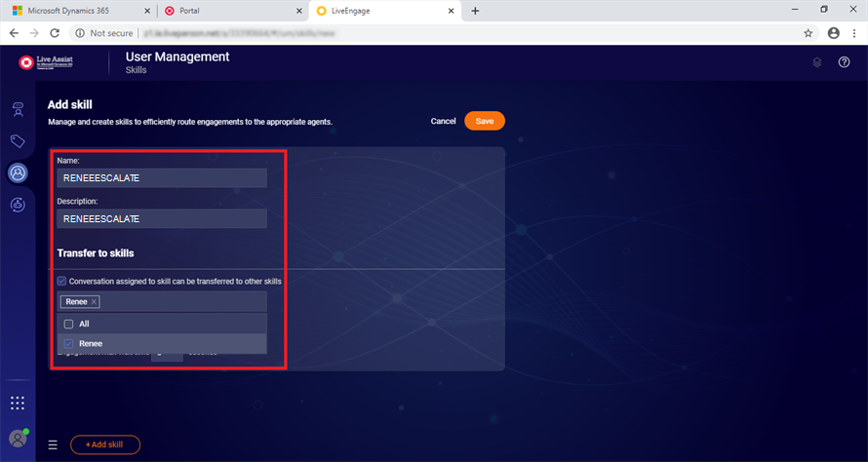This screenshot has height=462, width=868.
Task: Open the help question mark icon
Action: (844, 62)
